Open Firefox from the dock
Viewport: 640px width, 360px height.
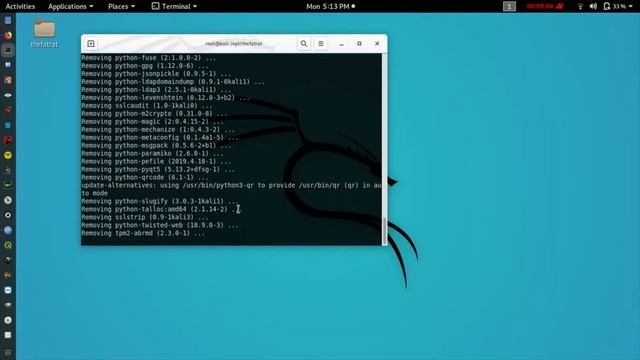click(8, 36)
